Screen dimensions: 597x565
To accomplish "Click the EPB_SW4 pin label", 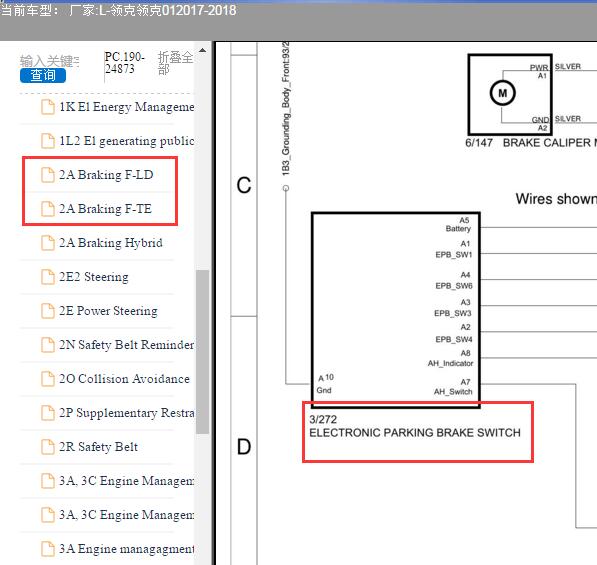I will 454,339.
